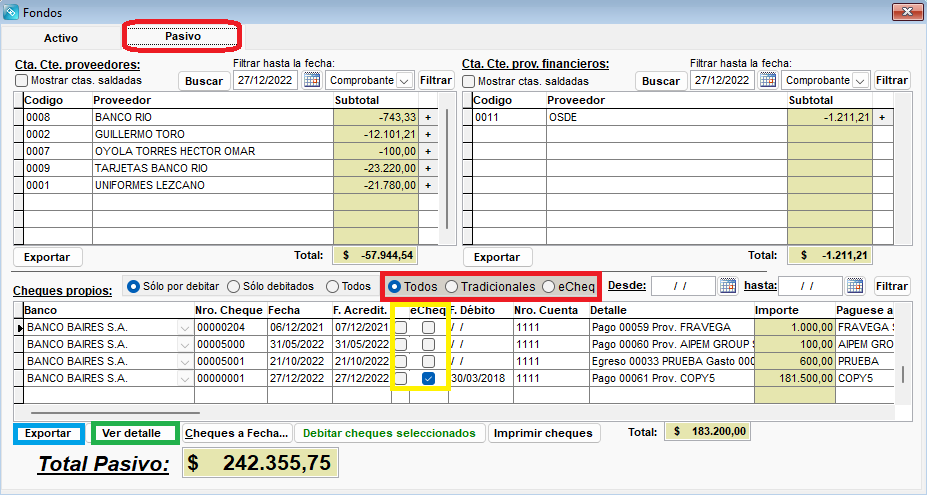Click the Importe column header
The width and height of the screenshot is (927, 495).
[x=795, y=310]
